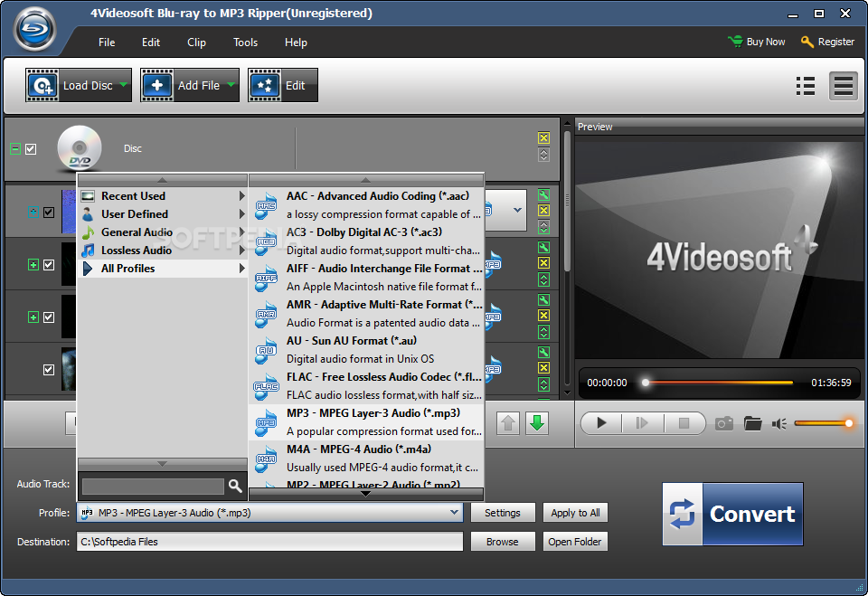
Task: Expand the All Profiles submenu arrow
Action: pyautogui.click(x=241, y=269)
